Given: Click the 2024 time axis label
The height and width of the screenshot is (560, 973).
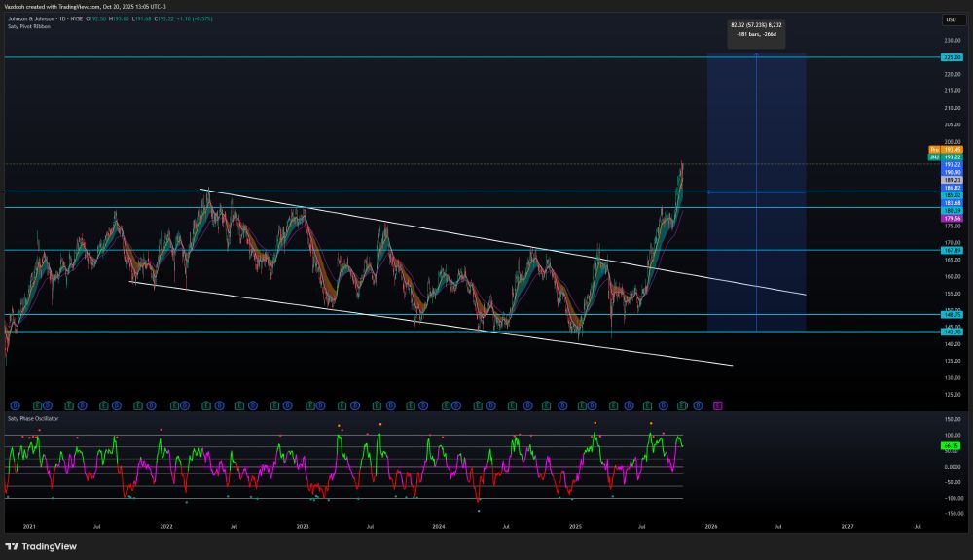Looking at the screenshot, I should point(439,527).
